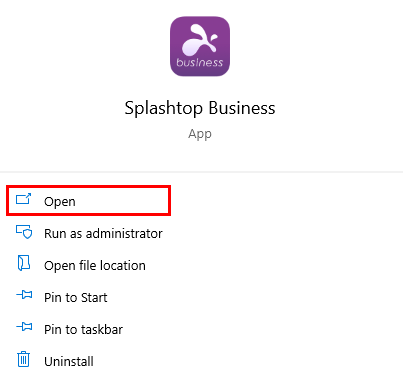Click empty space right of Open label in red box
The width and height of the screenshot is (403, 385).
(122, 201)
